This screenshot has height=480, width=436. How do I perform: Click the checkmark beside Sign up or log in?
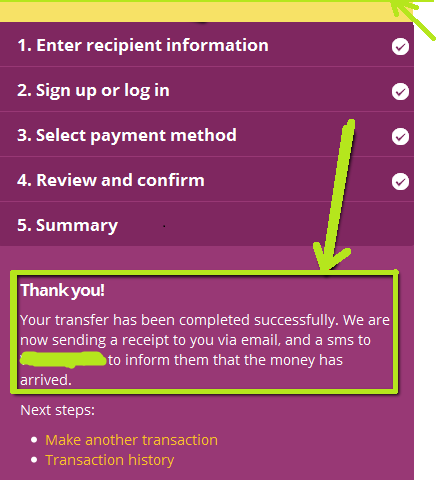(x=400, y=91)
